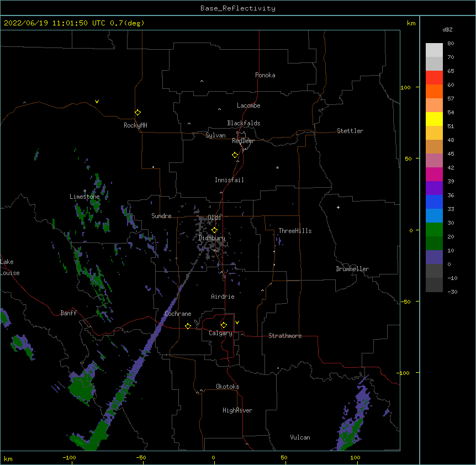Click the Banff label
This screenshot has width=476, height=465.
68,313
